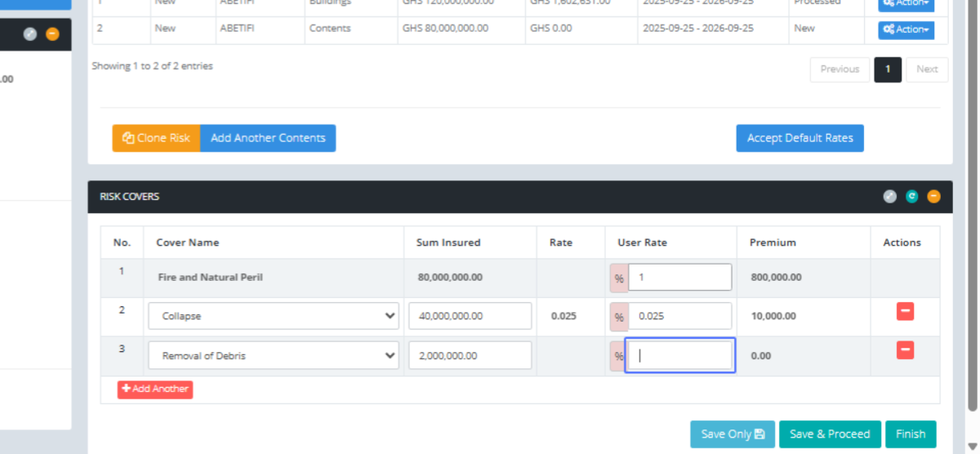Minimize the left sidebar panel via orange icon
The image size is (980, 454).
click(52, 34)
